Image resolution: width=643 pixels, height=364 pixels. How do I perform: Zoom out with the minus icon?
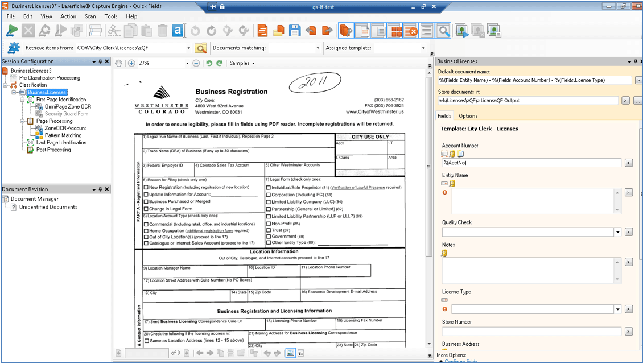click(196, 63)
